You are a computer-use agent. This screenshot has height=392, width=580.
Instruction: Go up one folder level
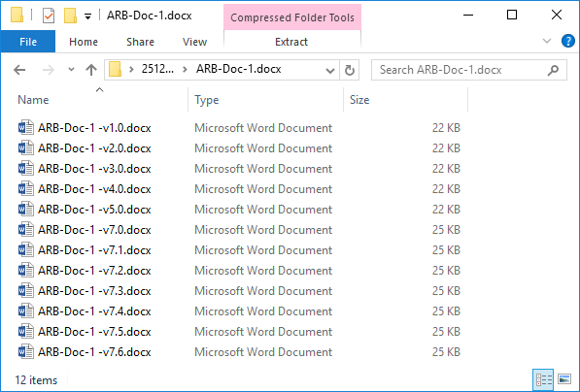point(91,70)
